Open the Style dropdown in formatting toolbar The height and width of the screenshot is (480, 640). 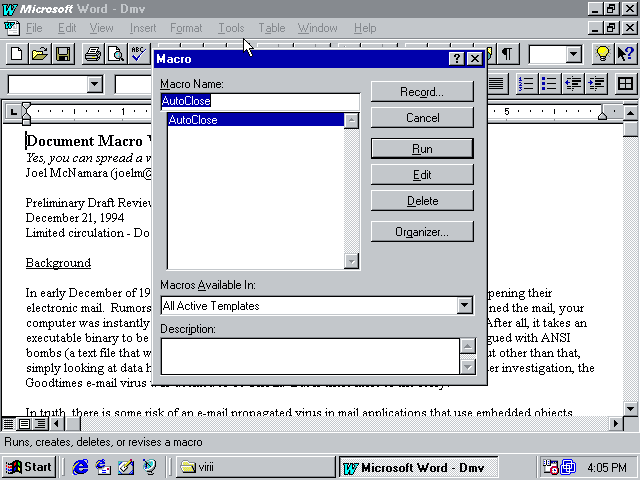94,84
